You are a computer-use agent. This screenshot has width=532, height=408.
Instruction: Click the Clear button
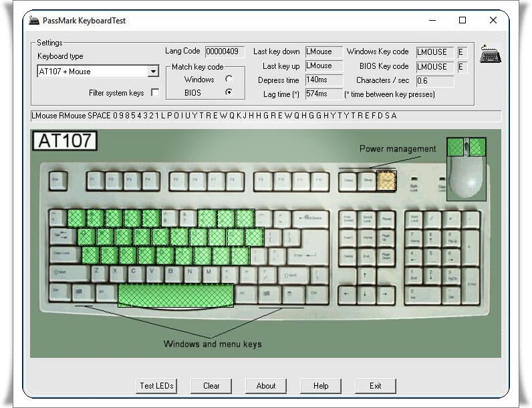pyautogui.click(x=211, y=386)
